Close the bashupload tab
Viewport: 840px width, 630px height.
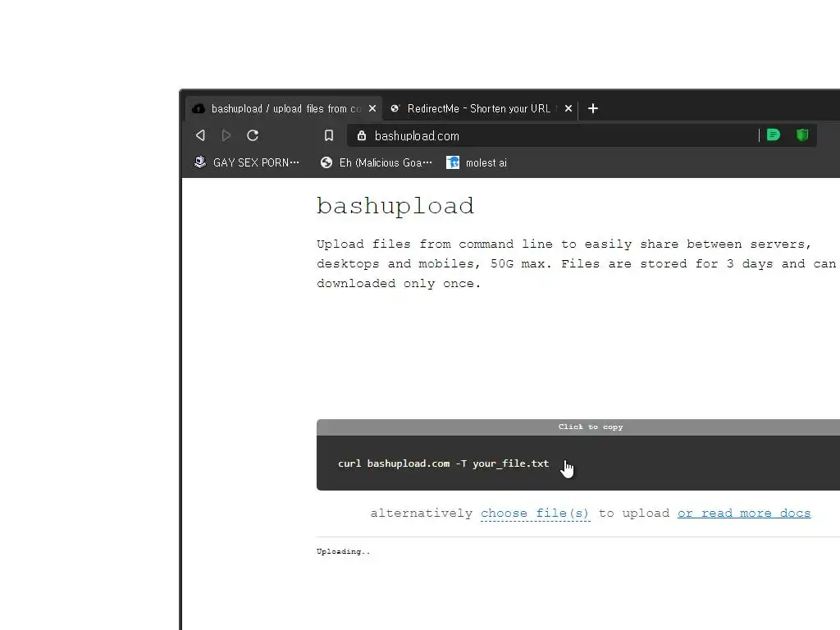point(372,109)
